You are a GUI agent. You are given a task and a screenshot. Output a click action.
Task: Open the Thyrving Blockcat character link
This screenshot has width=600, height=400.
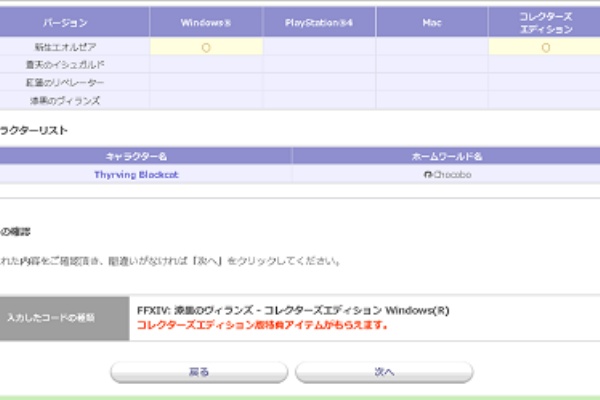coord(136,175)
